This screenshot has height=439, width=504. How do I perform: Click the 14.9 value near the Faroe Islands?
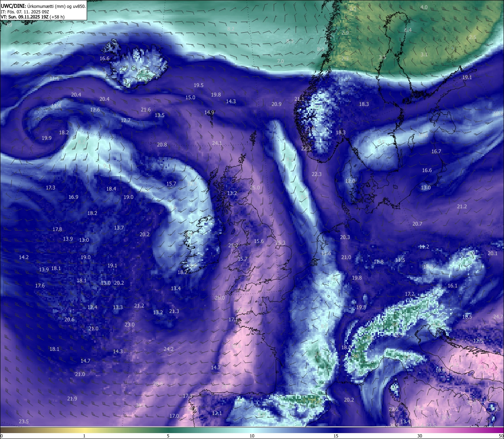point(209,112)
